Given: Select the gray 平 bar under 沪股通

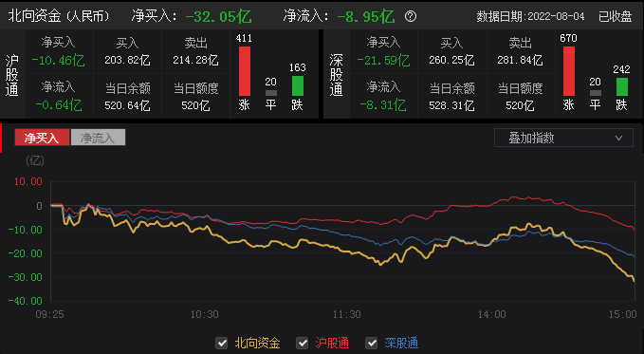Looking at the screenshot, I should (x=271, y=93).
